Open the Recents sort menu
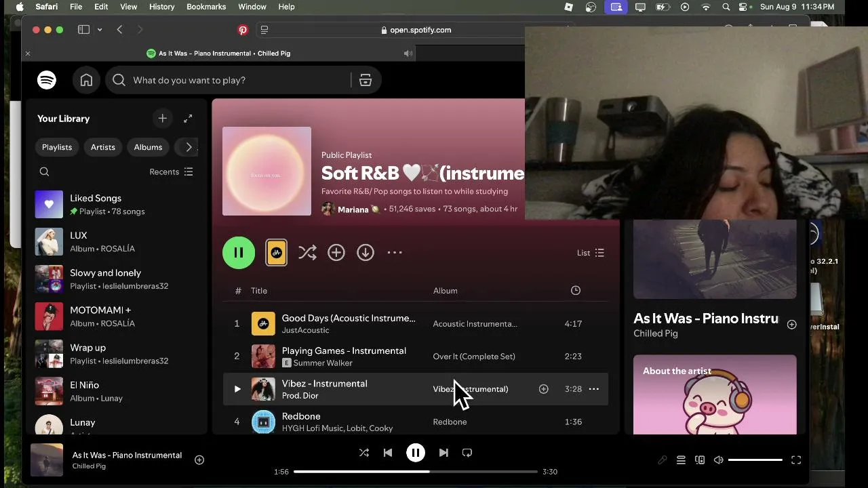The image size is (868, 488). (172, 172)
